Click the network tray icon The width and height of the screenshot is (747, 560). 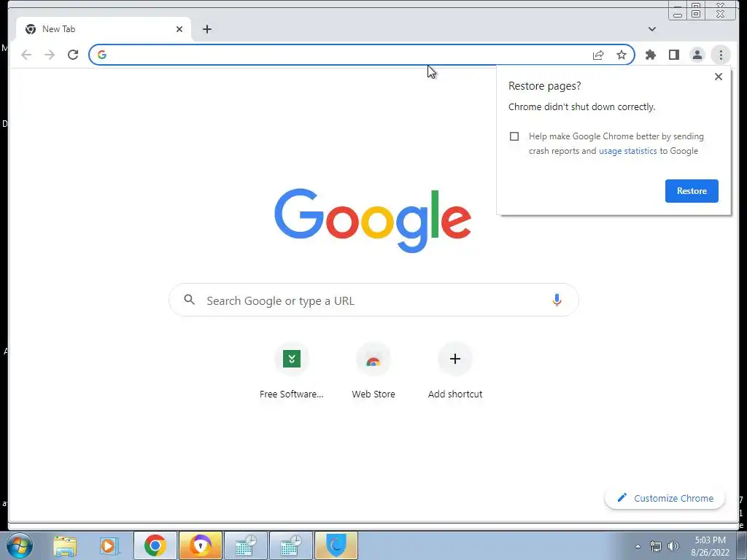[x=656, y=546]
